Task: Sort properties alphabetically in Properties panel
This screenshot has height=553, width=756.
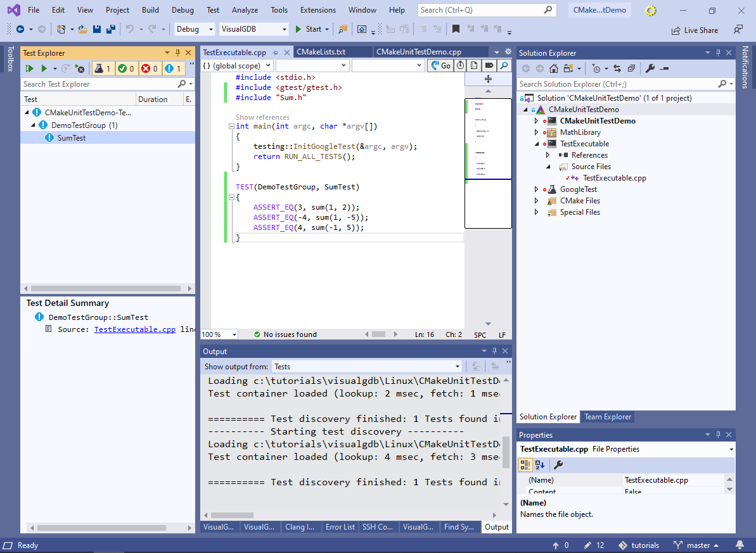Action: coord(539,465)
